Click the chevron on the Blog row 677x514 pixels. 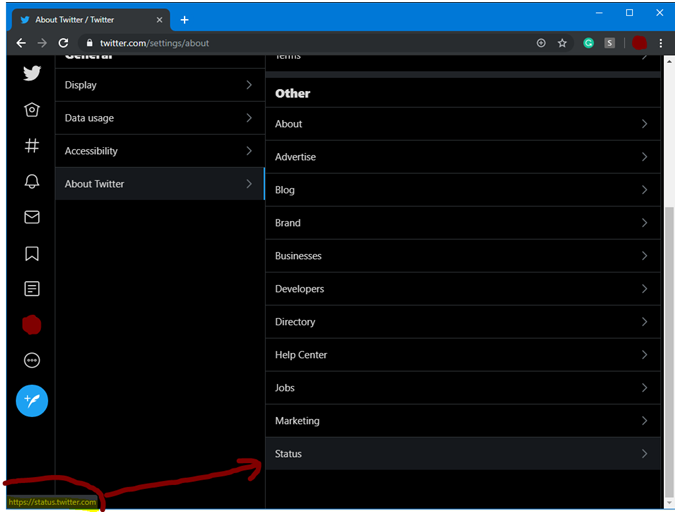point(644,190)
